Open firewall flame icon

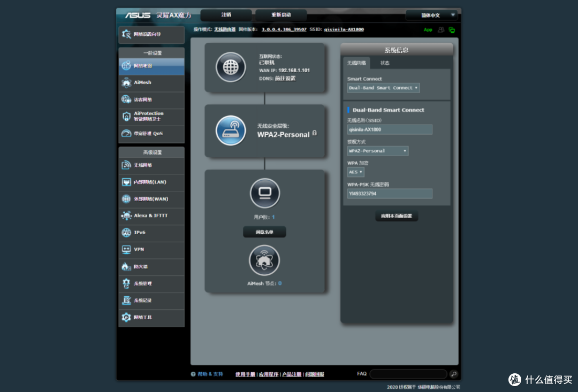click(126, 266)
